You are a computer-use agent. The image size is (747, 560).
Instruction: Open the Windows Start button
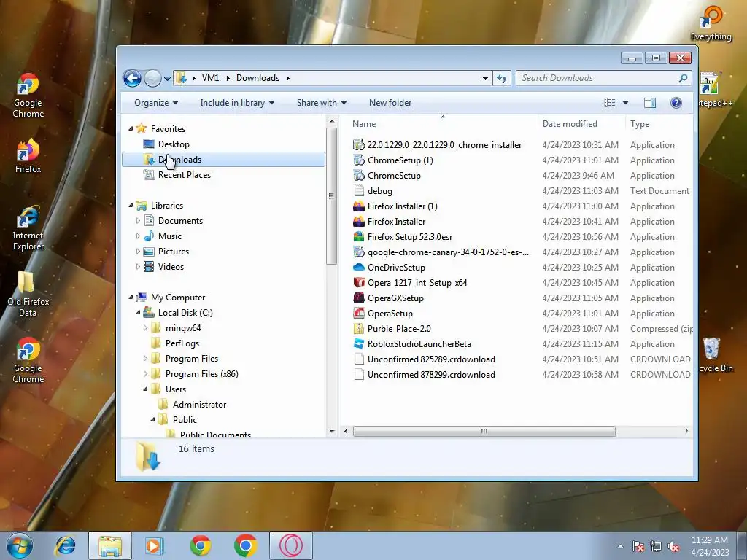(x=20, y=545)
